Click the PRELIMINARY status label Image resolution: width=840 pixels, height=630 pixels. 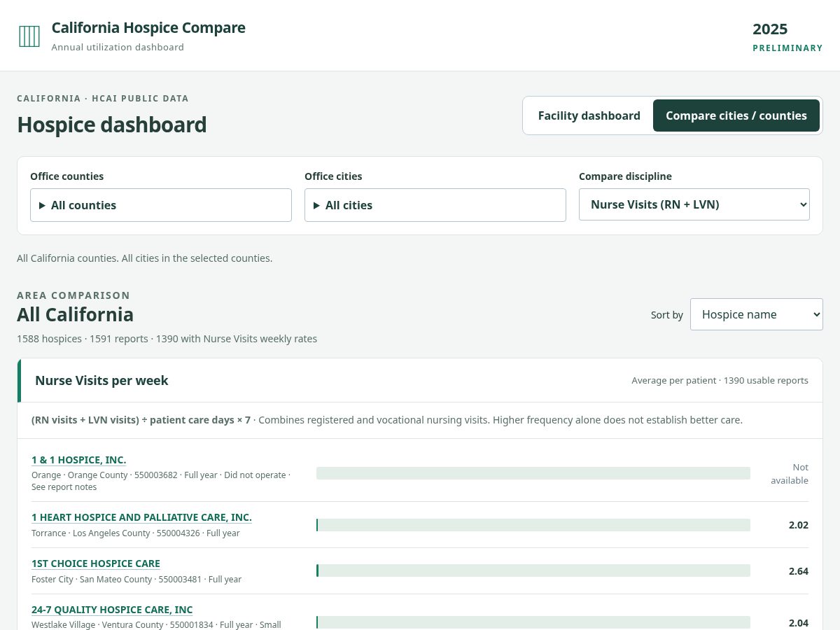click(787, 48)
